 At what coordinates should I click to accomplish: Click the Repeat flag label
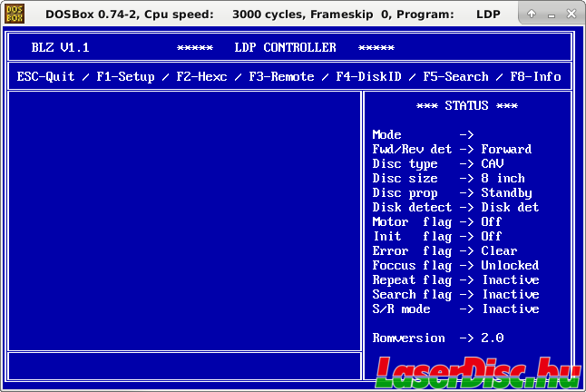tap(412, 280)
